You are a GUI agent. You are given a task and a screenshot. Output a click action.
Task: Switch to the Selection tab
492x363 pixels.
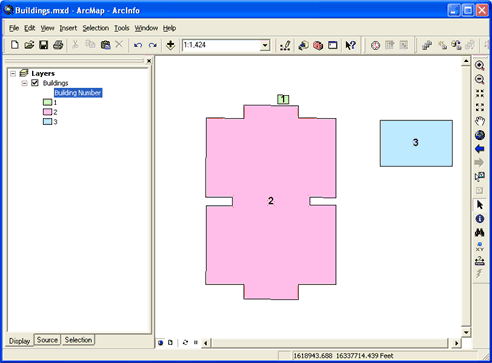78,340
